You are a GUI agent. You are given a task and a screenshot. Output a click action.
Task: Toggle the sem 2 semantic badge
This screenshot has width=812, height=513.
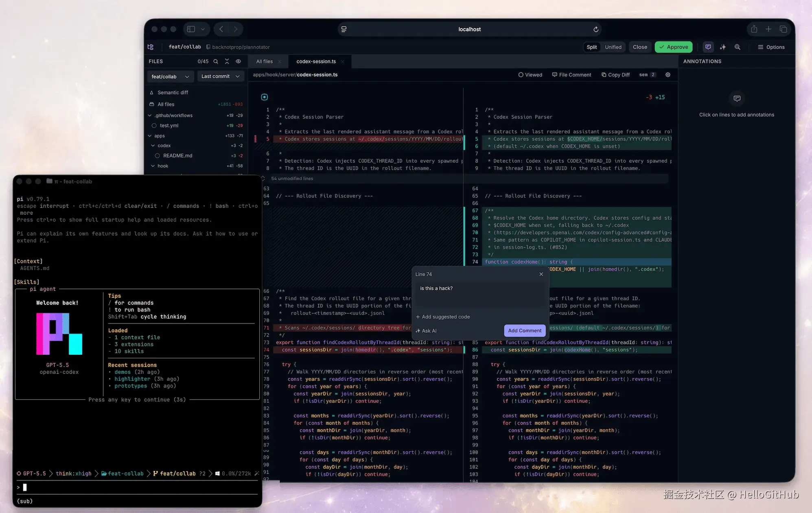(647, 75)
